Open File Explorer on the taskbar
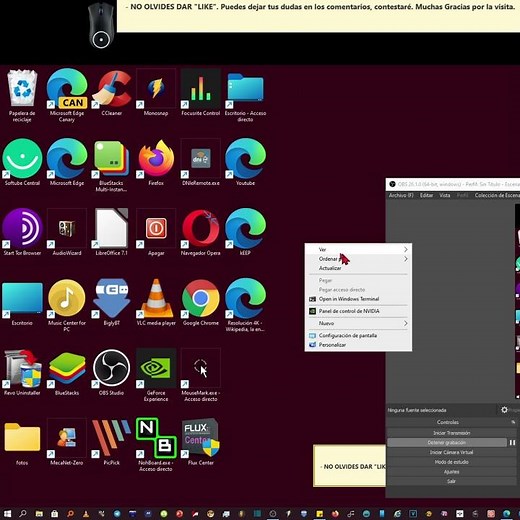This screenshot has width=520, height=520. (x=39, y=513)
